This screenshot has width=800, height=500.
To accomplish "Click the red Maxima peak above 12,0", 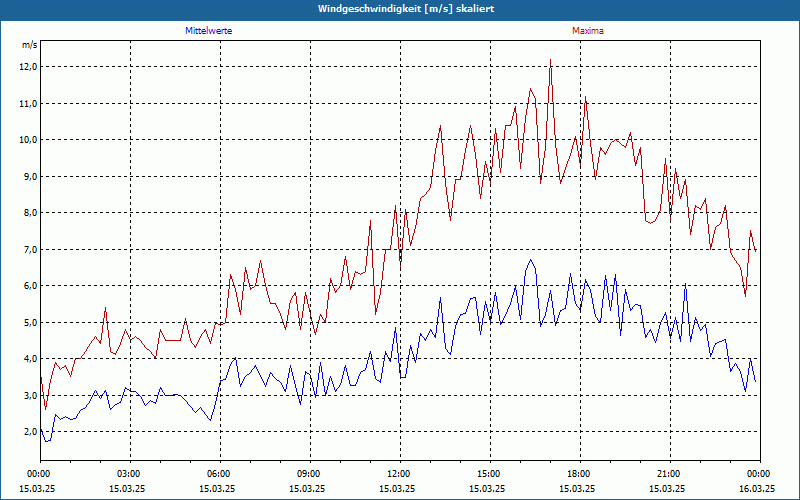I will pos(551,60).
